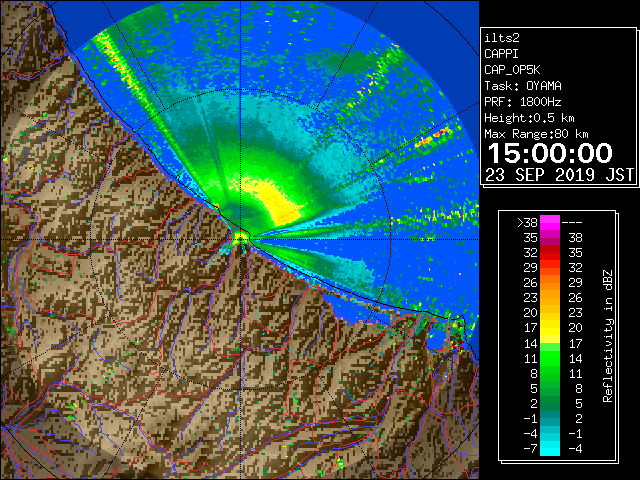Click the cyan -7 dBZ legend color swatch
This screenshot has height=480, width=640.
coord(550,448)
